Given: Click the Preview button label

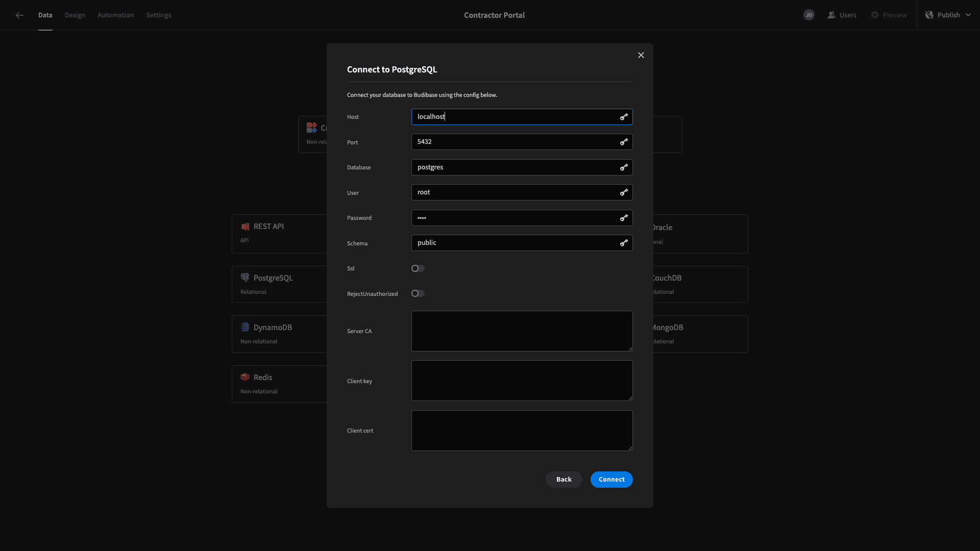Looking at the screenshot, I should 895,15.
